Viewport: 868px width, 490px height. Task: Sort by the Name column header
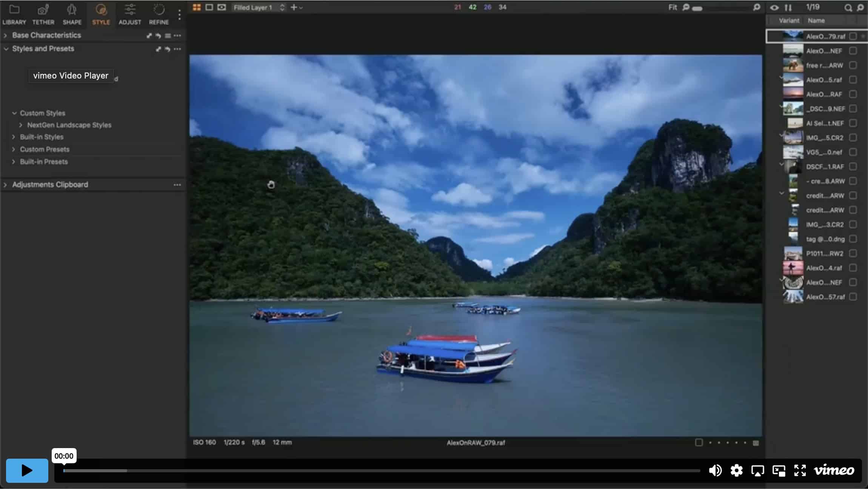coord(816,21)
